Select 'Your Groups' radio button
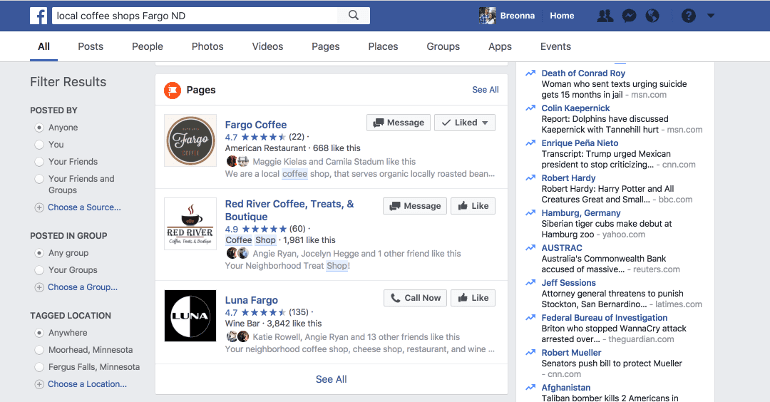The image size is (770, 402). tap(39, 270)
